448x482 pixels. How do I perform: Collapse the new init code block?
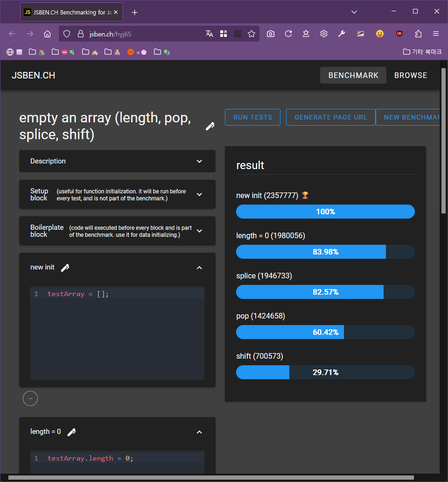pyautogui.click(x=199, y=268)
